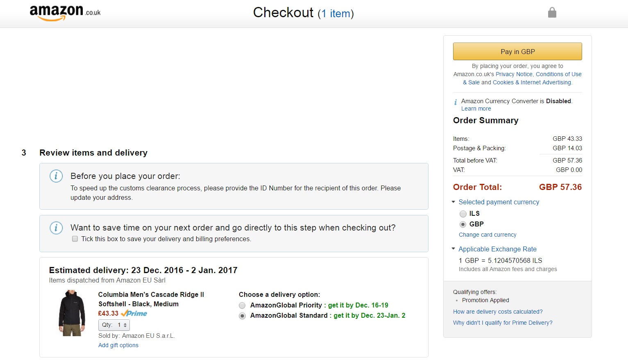Open 'Why didn't I qualify for Prime Delivery?'

[502, 323]
